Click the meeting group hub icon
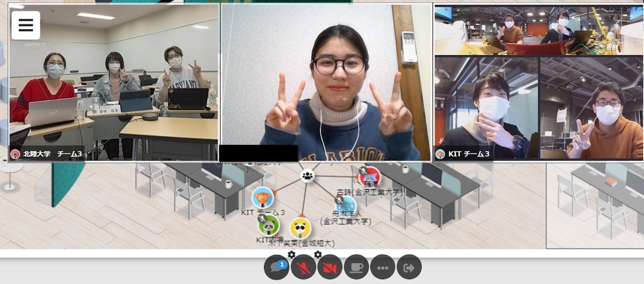644x284 pixels. [307, 175]
